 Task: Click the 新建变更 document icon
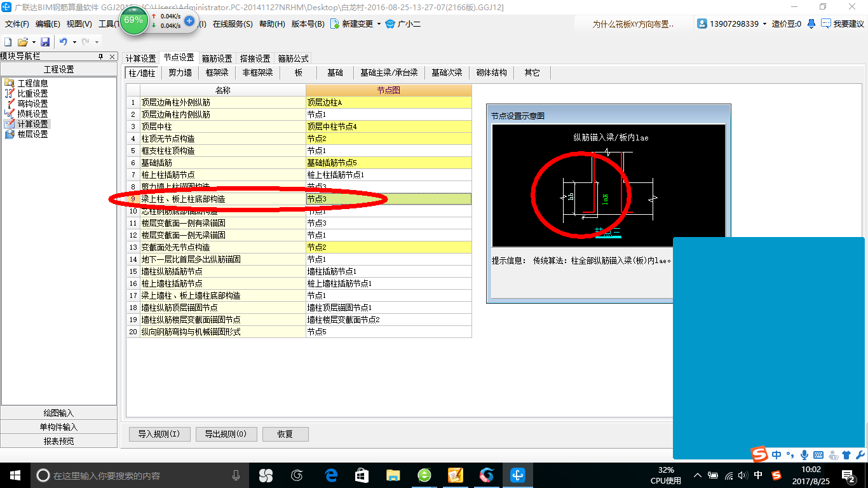pyautogui.click(x=334, y=24)
